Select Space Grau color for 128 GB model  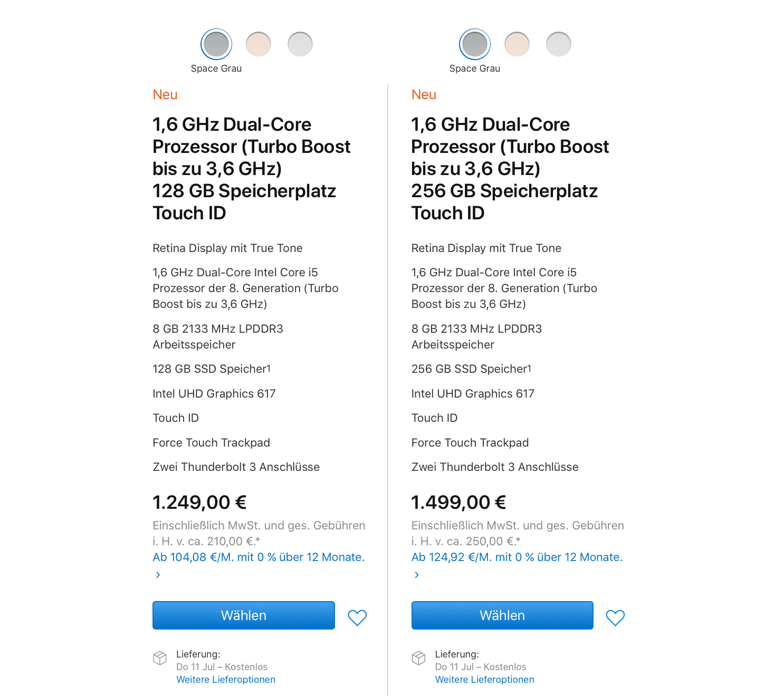click(216, 44)
